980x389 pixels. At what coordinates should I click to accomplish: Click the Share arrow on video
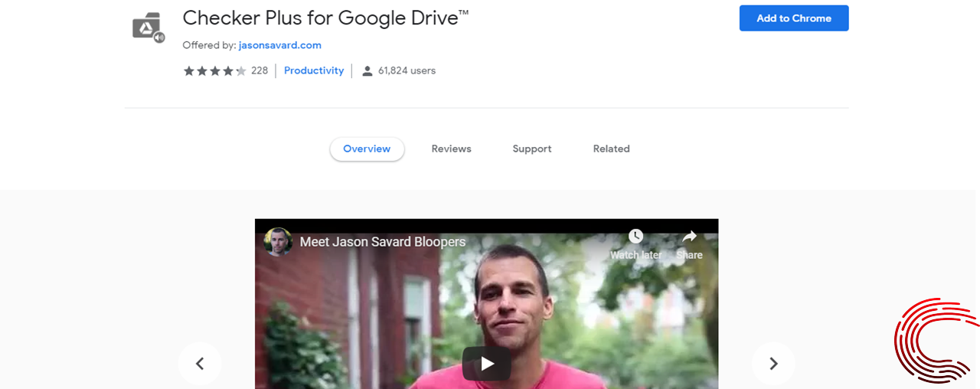pyautogui.click(x=689, y=237)
